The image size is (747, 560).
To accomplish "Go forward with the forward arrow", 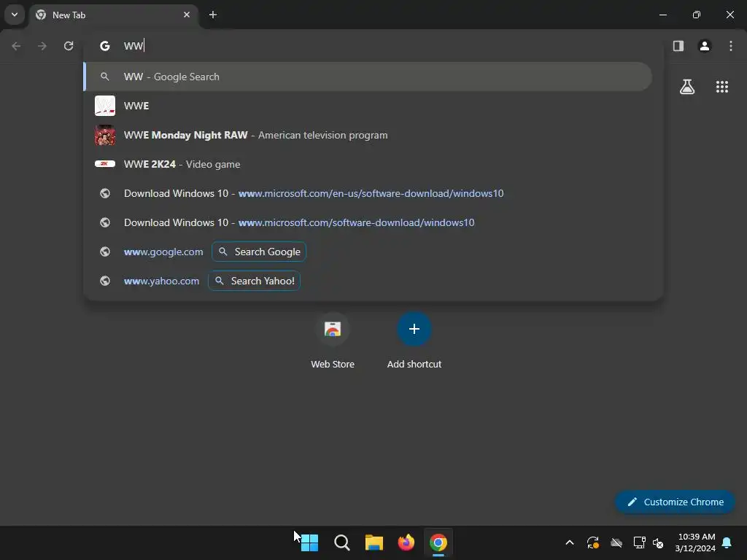I will 42,46.
